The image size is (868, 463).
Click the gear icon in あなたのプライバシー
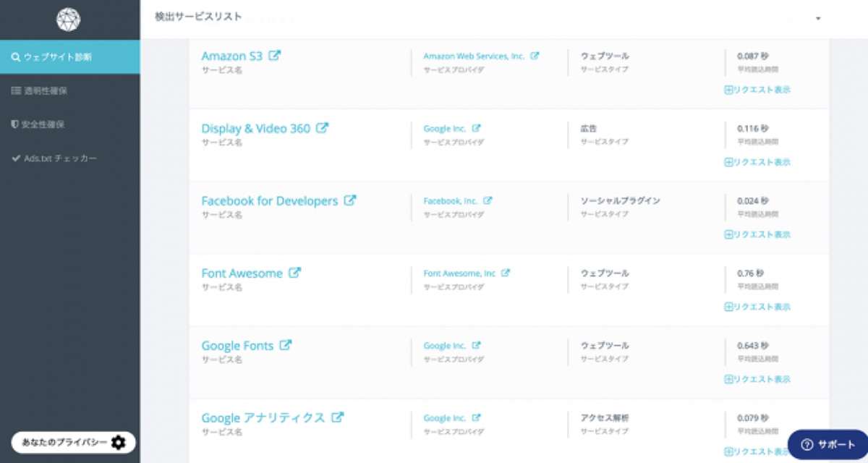(119, 442)
